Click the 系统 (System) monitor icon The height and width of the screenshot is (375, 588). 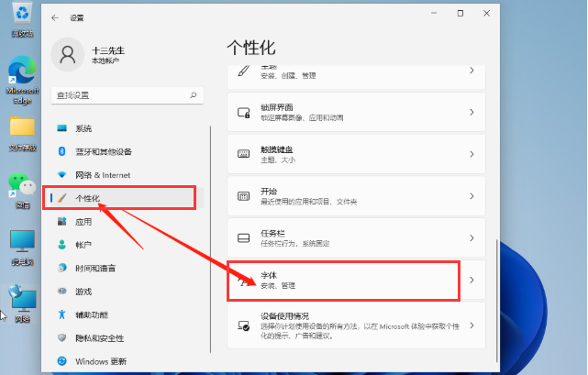point(62,128)
